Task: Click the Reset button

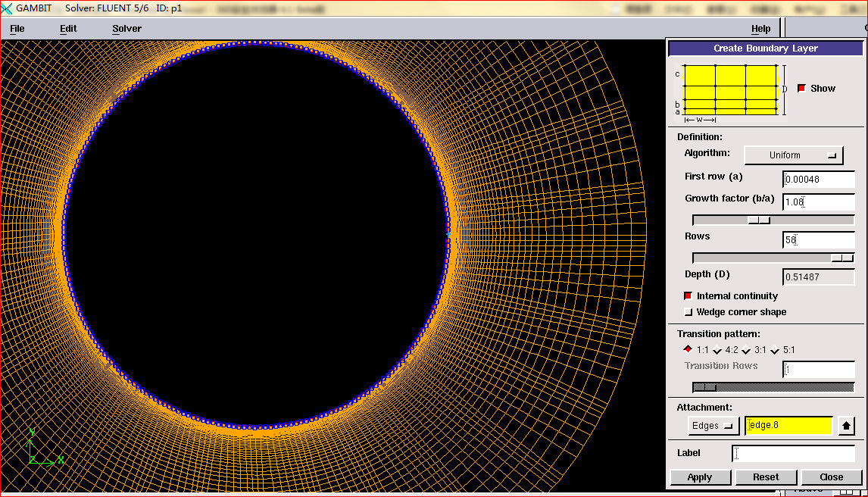Action: [767, 477]
